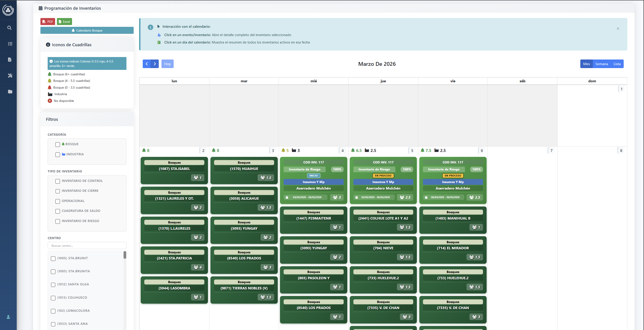The height and width of the screenshot is (330, 644).
Task: Click the search icon in the sidebar
Action: pos(9,28)
